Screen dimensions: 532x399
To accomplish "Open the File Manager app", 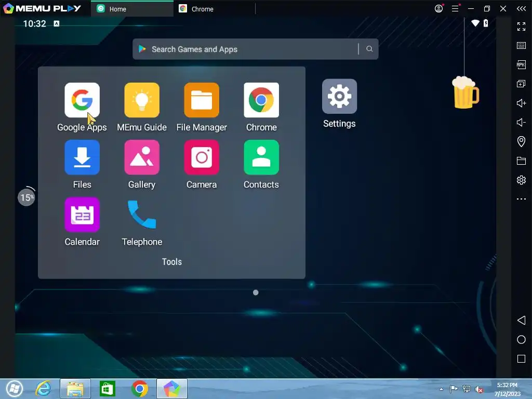I will point(202,100).
